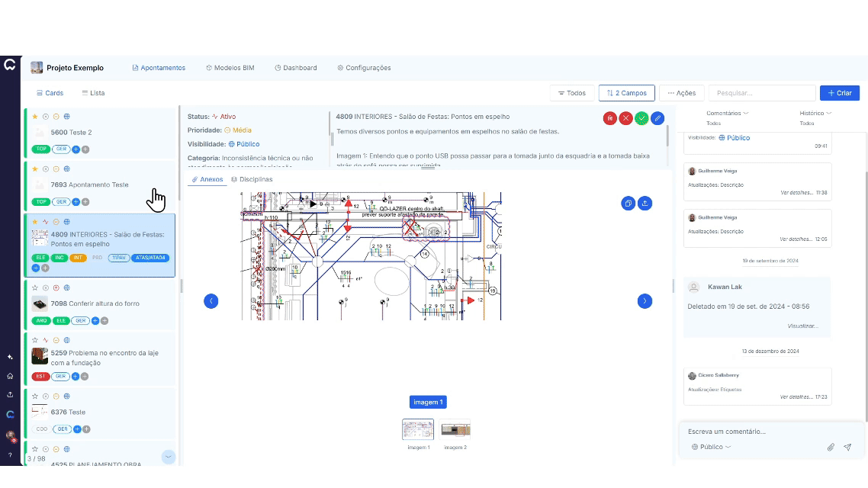Viewport: 868px width, 488px height.
Task: Click Ver detalhes on the Cicero Sallaberry update
Action: tap(796, 396)
